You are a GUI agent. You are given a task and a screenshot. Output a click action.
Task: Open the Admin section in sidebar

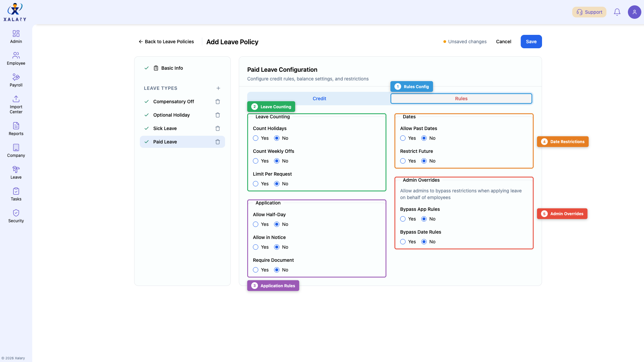pyautogui.click(x=16, y=36)
